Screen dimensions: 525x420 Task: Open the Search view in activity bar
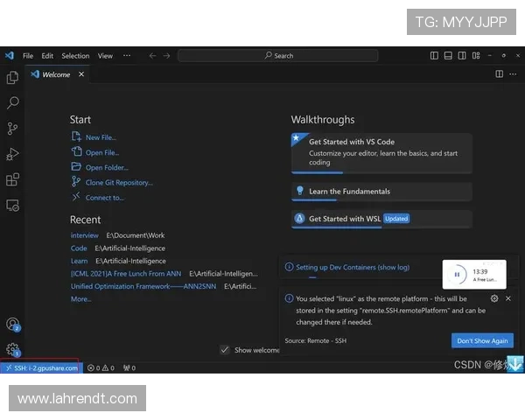(12, 103)
